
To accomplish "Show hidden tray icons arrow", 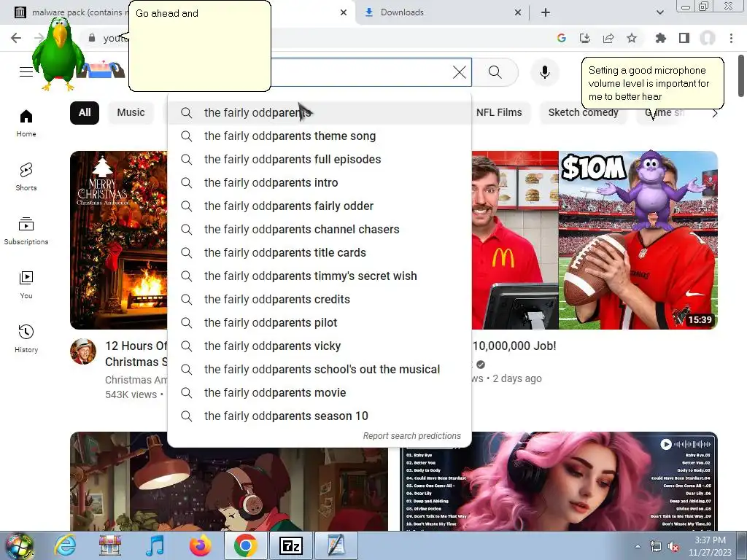I will point(638,546).
